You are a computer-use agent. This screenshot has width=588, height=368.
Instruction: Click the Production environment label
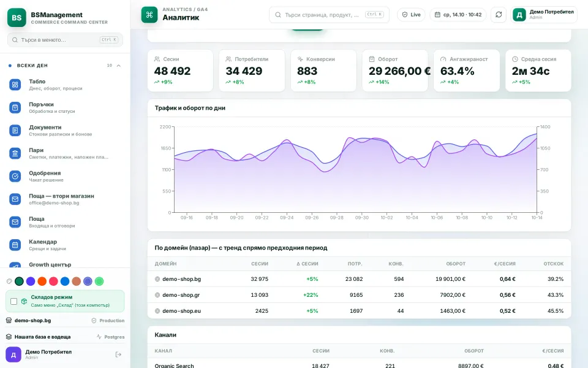coord(111,321)
